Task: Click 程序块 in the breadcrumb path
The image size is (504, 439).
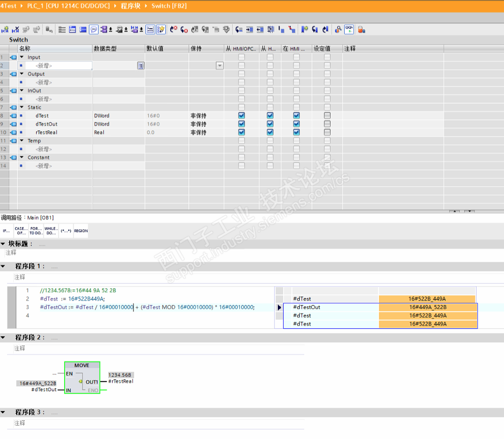Action: tap(130, 6)
